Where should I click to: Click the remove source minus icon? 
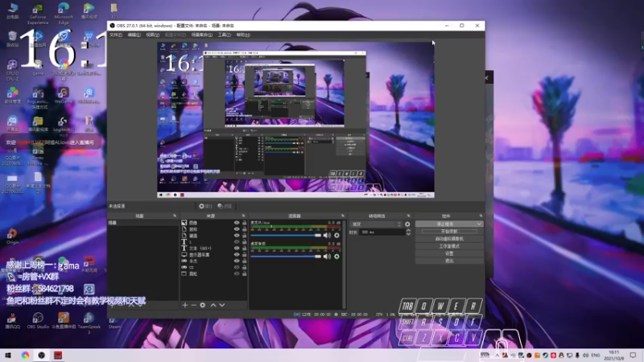point(193,305)
